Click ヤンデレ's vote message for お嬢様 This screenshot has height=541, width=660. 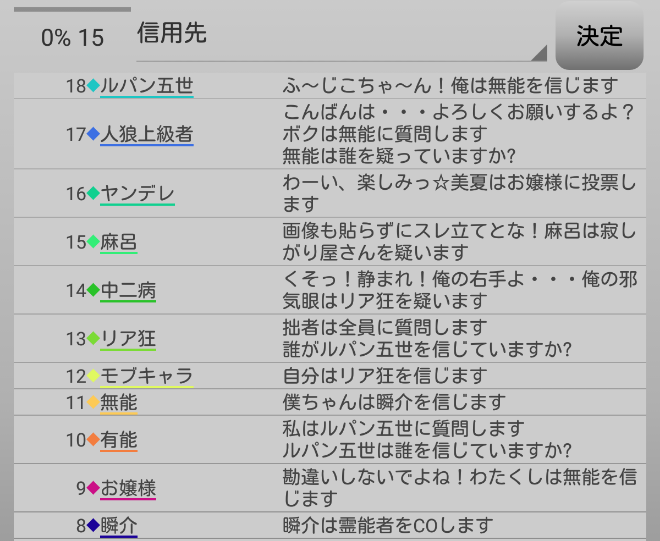tap(460, 193)
